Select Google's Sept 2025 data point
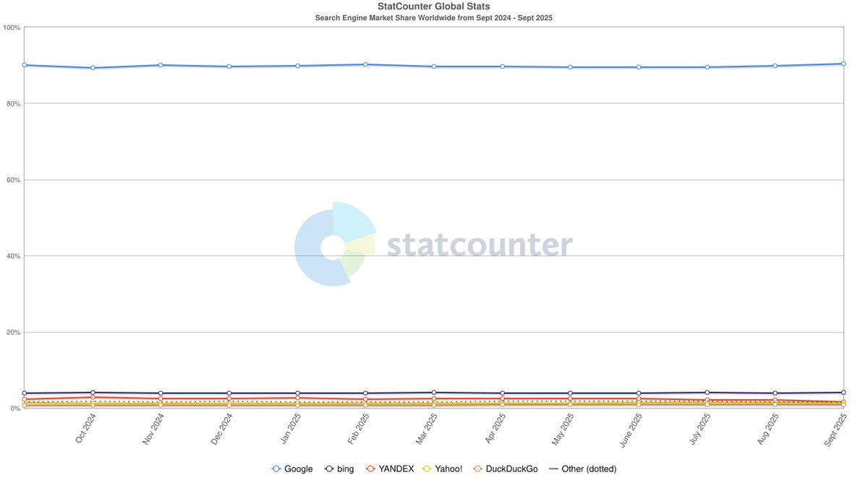This screenshot has height=488, width=868. (x=843, y=64)
